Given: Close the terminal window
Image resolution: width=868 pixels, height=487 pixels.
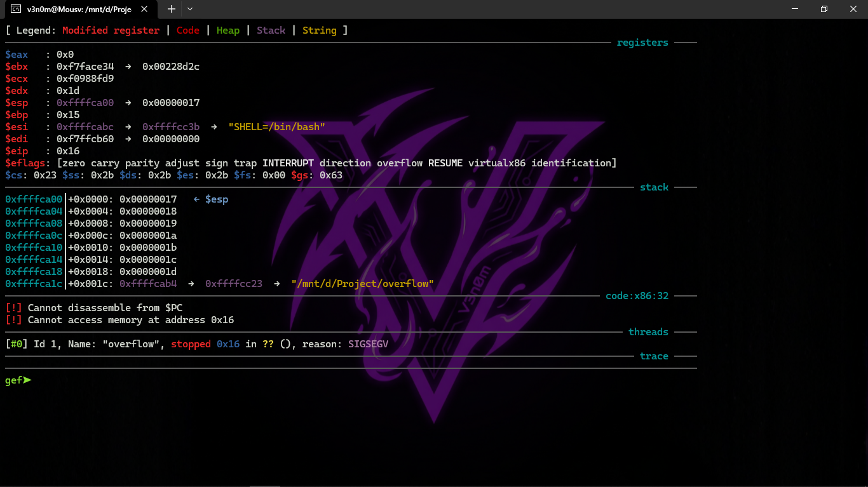Looking at the screenshot, I should pyautogui.click(x=853, y=9).
